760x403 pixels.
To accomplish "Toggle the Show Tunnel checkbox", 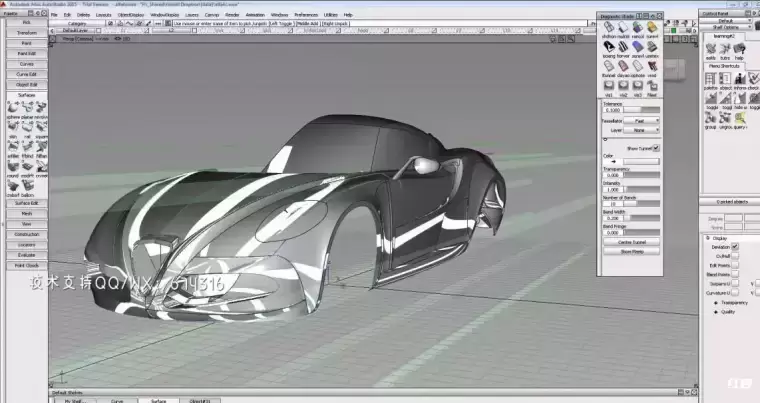I will coord(656,148).
